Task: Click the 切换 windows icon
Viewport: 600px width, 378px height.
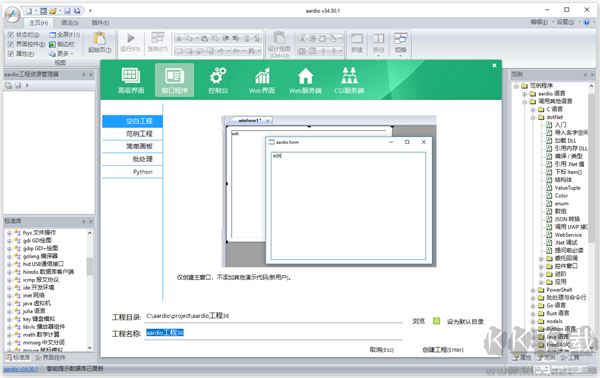Action: [401, 38]
